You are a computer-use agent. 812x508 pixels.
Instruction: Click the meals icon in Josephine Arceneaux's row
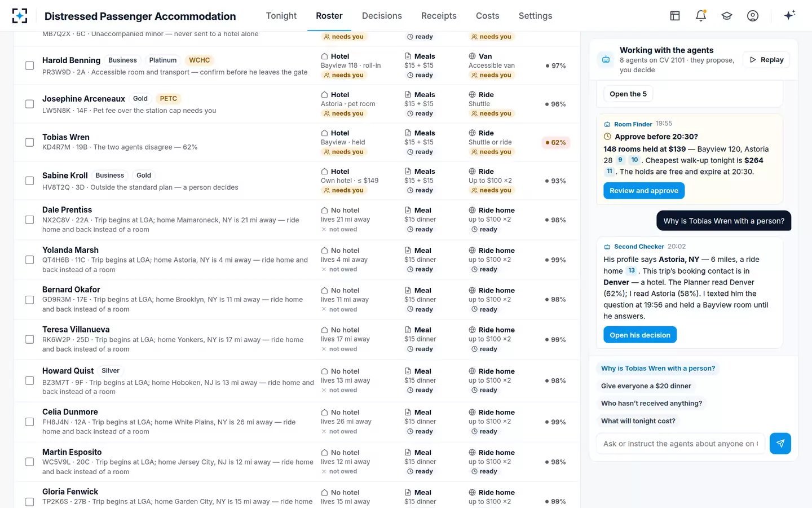click(x=408, y=95)
